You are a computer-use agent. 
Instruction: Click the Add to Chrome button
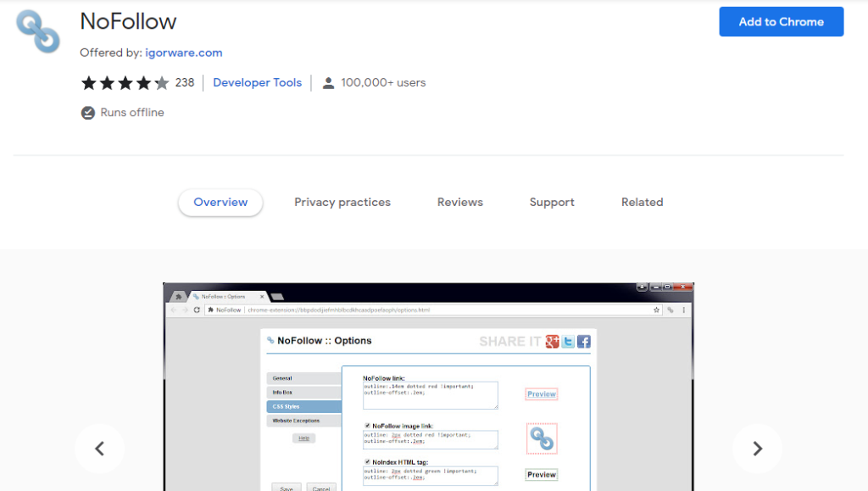coord(781,21)
